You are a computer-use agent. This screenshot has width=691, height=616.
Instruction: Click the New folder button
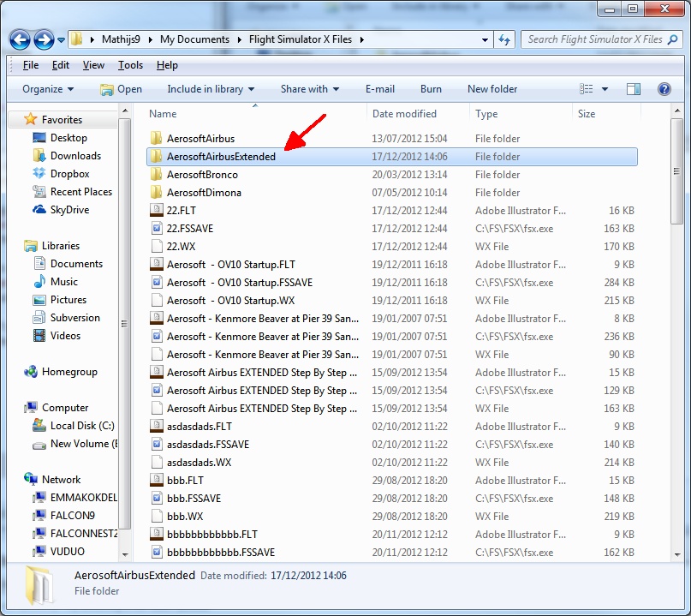tap(492, 89)
